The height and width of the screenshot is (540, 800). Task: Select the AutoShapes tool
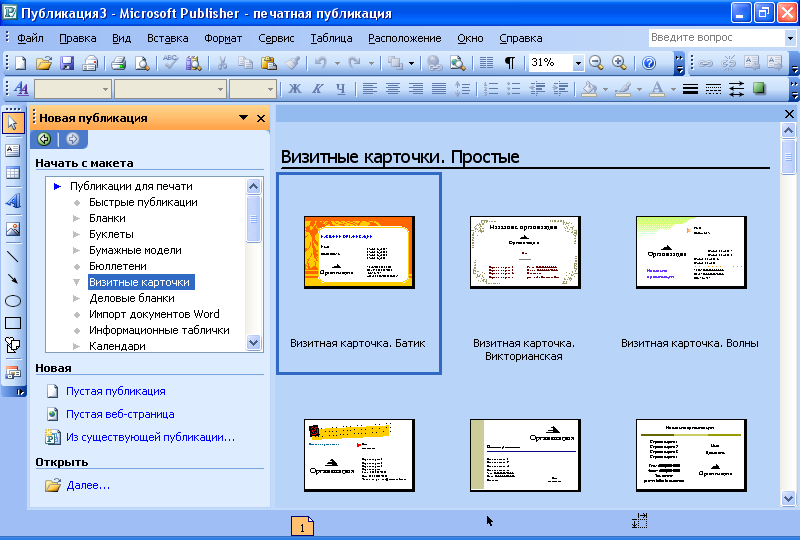click(13, 346)
